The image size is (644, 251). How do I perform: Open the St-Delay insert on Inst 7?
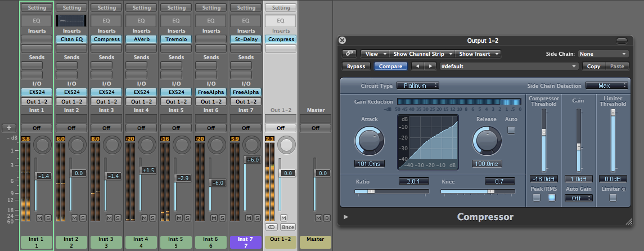tap(246, 39)
